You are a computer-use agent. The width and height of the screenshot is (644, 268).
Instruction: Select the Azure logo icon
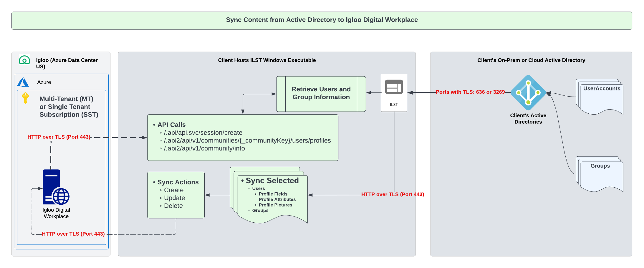pyautogui.click(x=23, y=82)
